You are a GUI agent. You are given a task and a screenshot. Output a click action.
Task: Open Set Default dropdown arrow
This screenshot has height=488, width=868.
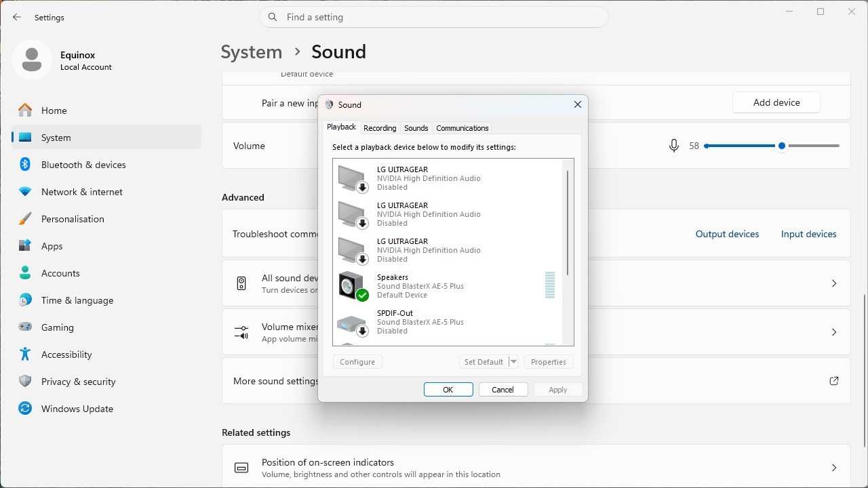tap(513, 362)
